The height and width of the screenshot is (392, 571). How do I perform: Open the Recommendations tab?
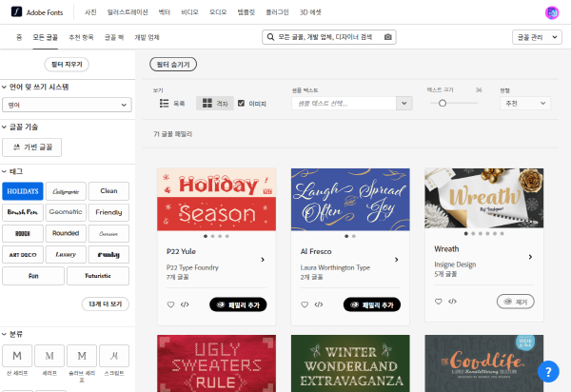pos(81,37)
